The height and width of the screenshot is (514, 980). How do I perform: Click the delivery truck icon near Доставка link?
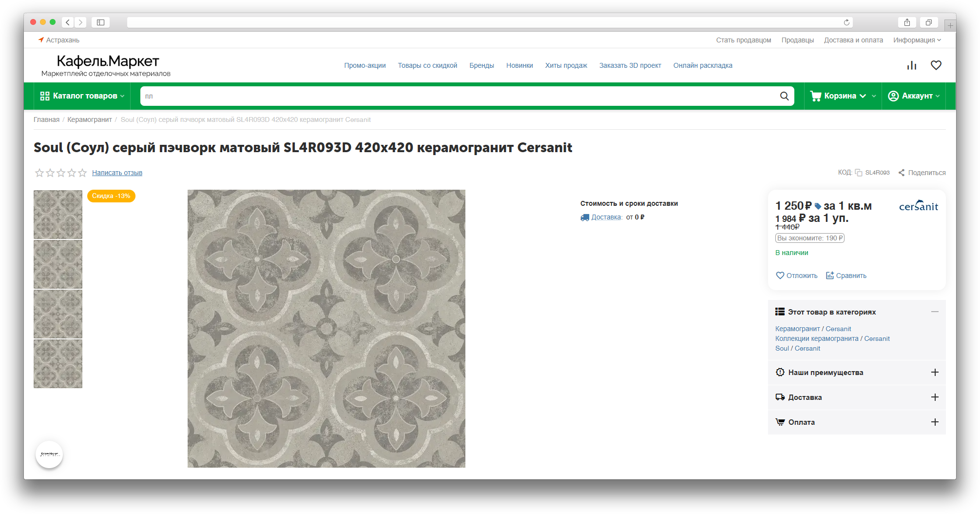[x=585, y=217]
